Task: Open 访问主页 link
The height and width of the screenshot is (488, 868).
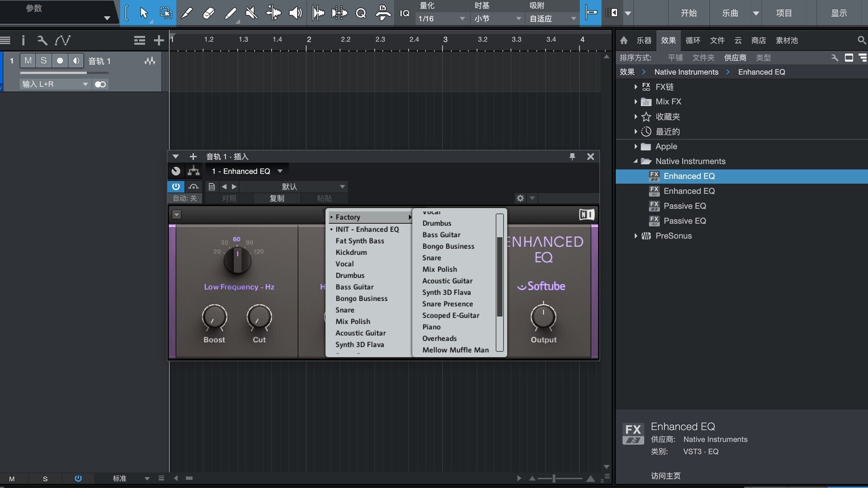Action: point(665,476)
